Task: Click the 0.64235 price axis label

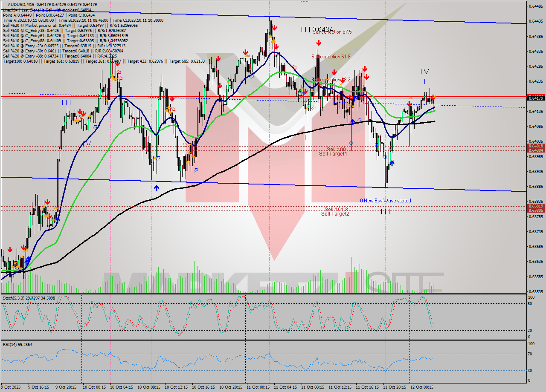Action: [536, 81]
